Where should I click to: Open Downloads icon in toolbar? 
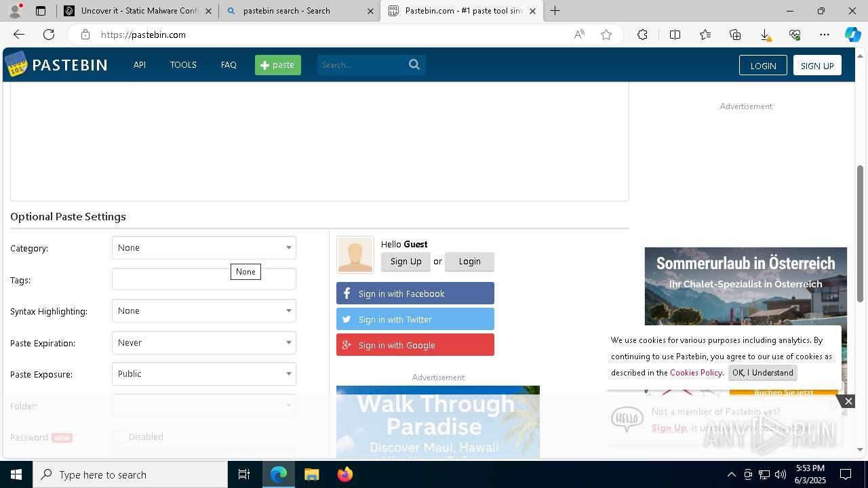[x=765, y=35]
